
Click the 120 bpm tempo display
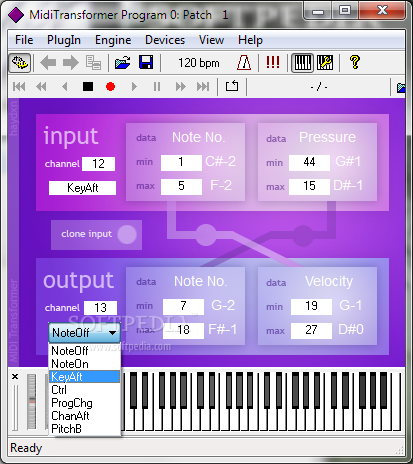[199, 63]
